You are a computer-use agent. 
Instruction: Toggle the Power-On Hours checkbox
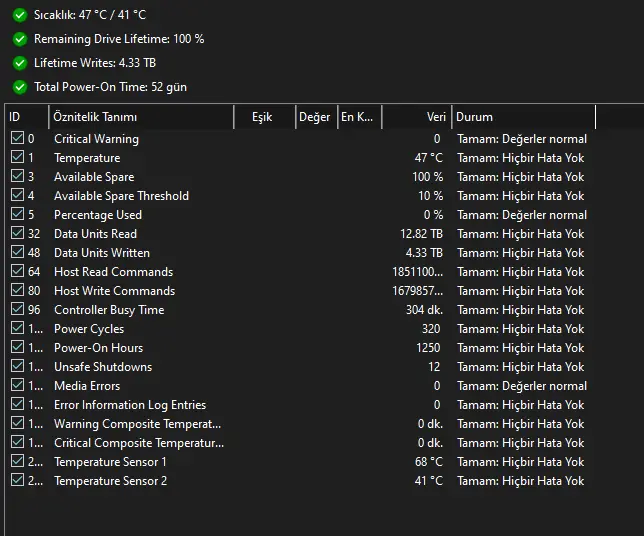click(x=17, y=346)
